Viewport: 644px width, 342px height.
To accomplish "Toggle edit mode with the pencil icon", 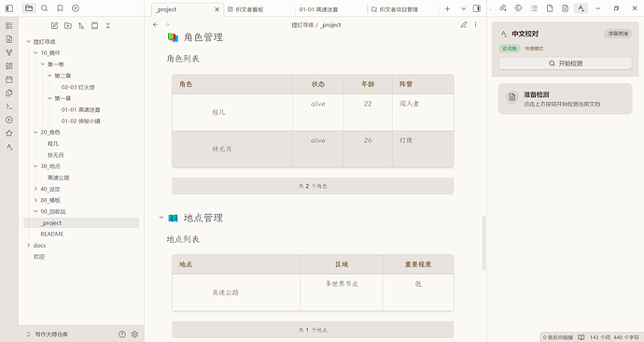I will [464, 24].
